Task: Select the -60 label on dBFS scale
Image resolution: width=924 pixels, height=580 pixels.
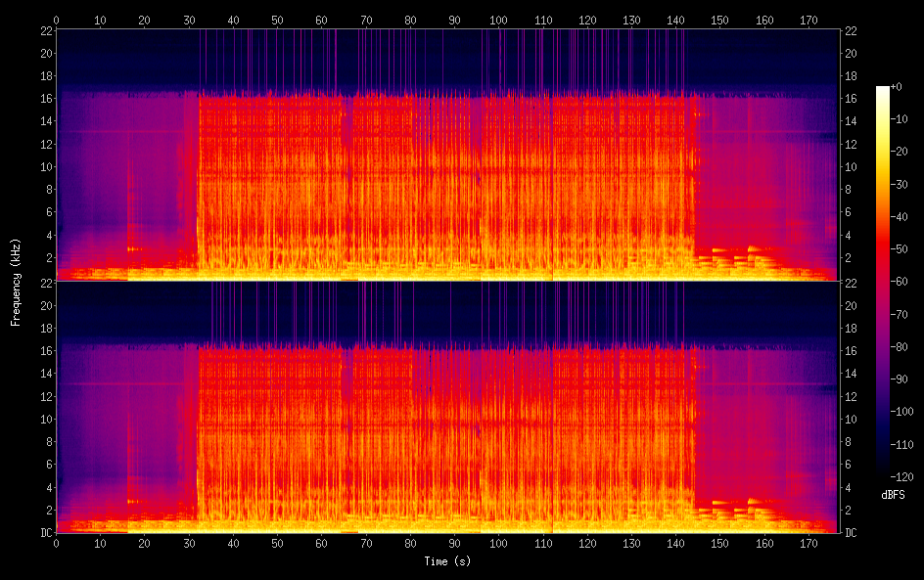Action: click(899, 282)
